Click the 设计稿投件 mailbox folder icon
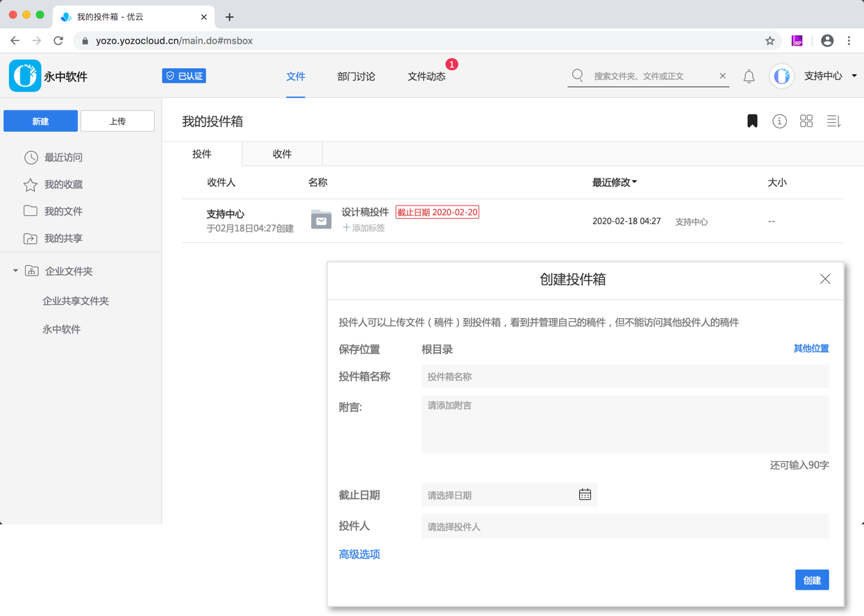 [x=321, y=219]
